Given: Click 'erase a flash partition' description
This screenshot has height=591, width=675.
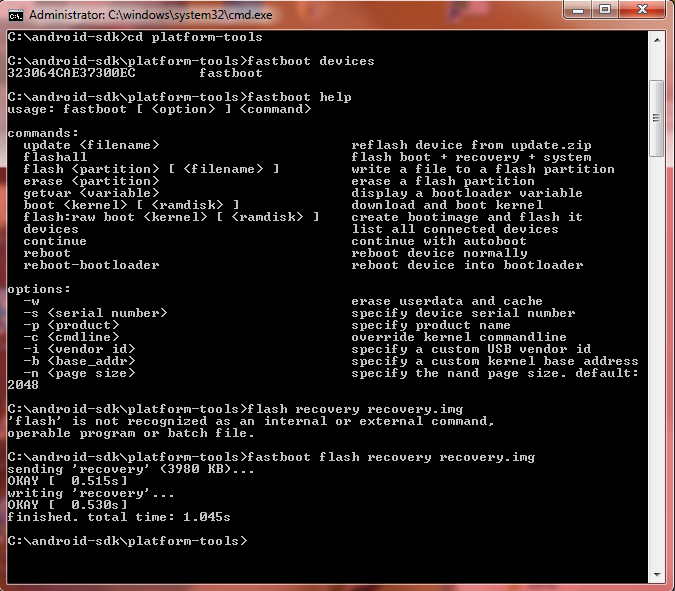Looking at the screenshot, I should pyautogui.click(x=443, y=181).
